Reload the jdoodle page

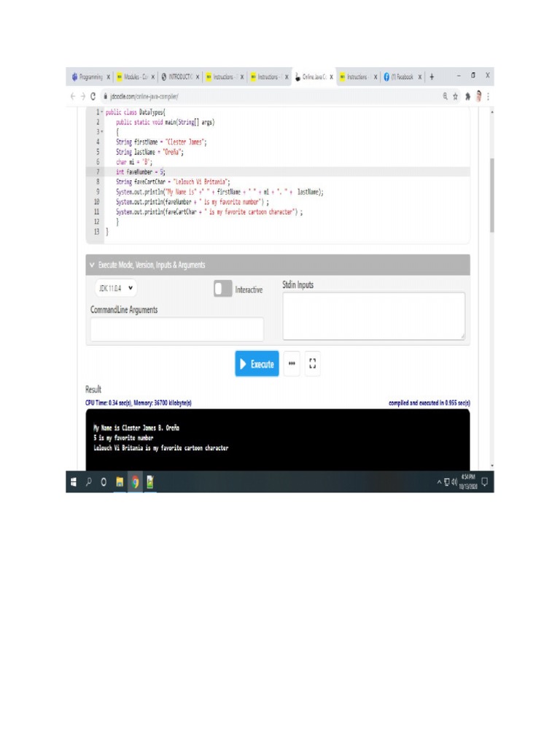93,96
